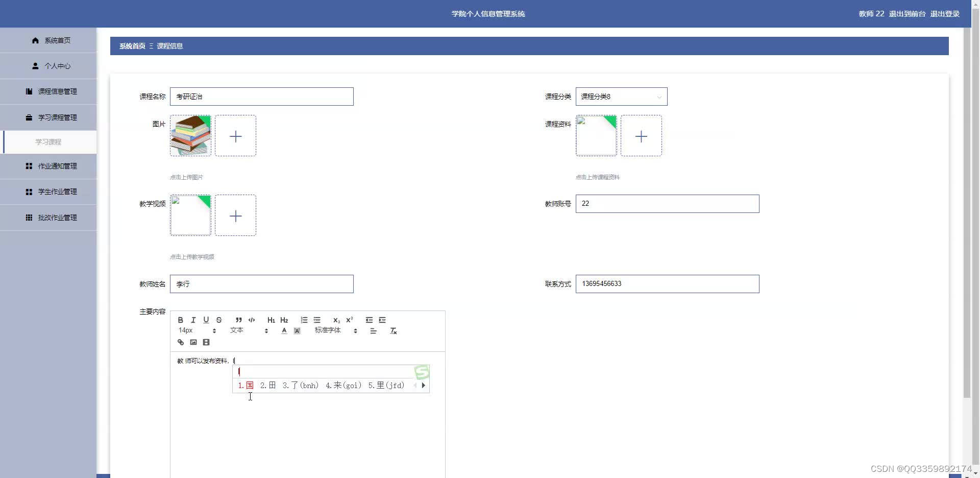This screenshot has width=980, height=478.
Task: Expand 批改作业管理 sidebar menu
Action: point(48,218)
